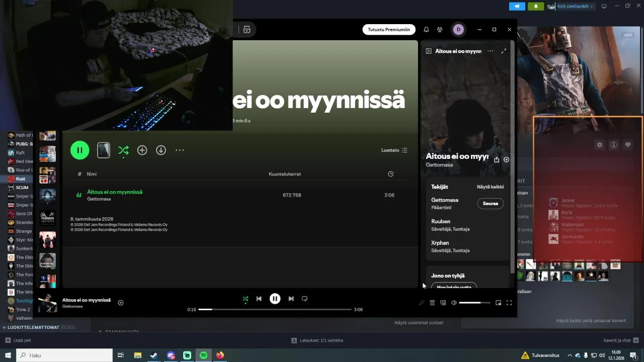Screen dimensions: 644x362
Task: Open Steam from the taskbar
Action: 154,355
